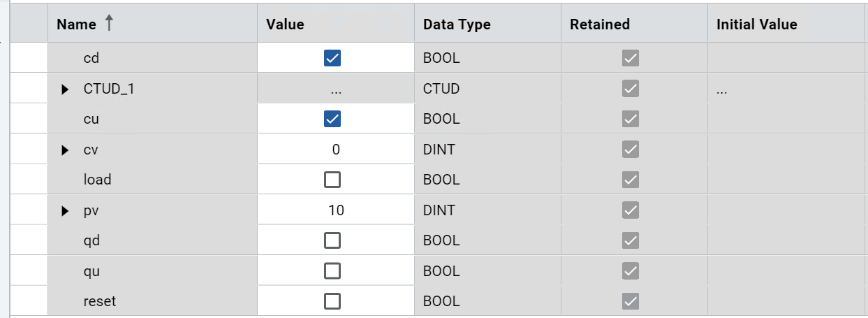This screenshot has width=868, height=318.
Task: Turn on the reset value checkbox
Action: (332, 301)
